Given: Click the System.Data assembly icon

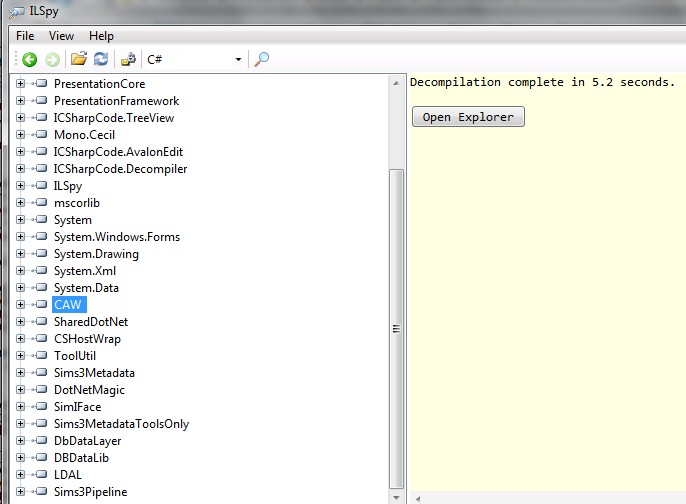Looking at the screenshot, I should click(41, 287).
